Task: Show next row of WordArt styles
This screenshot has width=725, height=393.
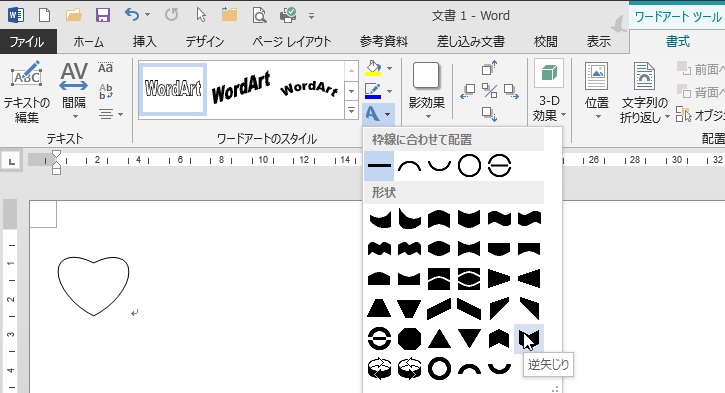Action: (351, 91)
